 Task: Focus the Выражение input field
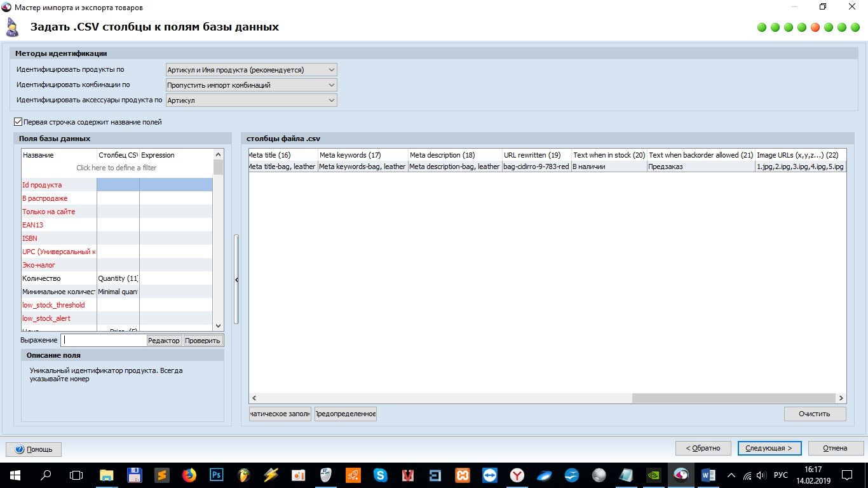click(x=104, y=341)
